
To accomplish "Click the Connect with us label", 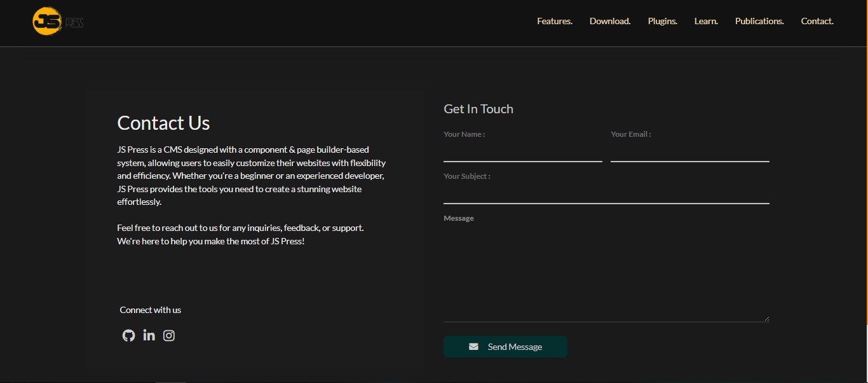I will (150, 310).
